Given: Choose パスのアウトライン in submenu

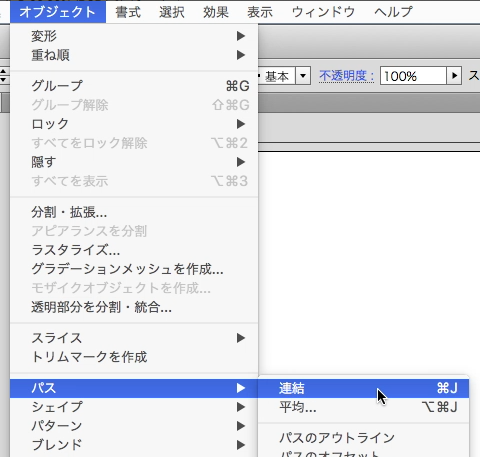Looking at the screenshot, I should coord(364,438).
